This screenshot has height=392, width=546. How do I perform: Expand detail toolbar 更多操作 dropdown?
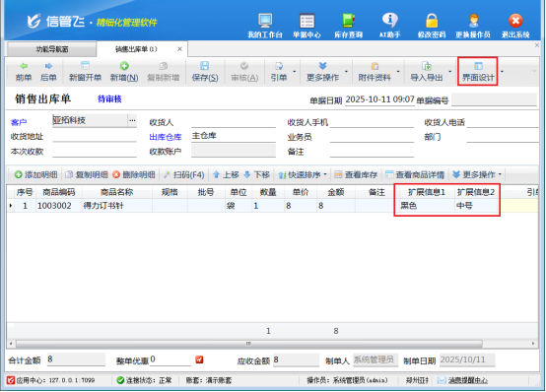(500, 174)
